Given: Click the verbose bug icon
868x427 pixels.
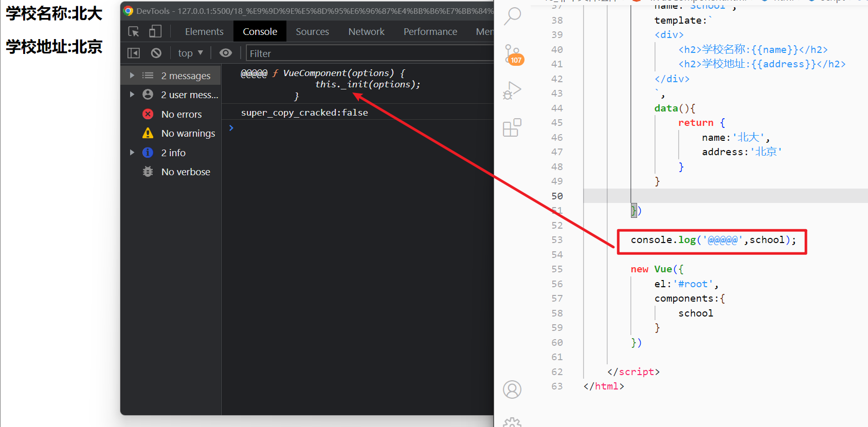Looking at the screenshot, I should tap(148, 172).
